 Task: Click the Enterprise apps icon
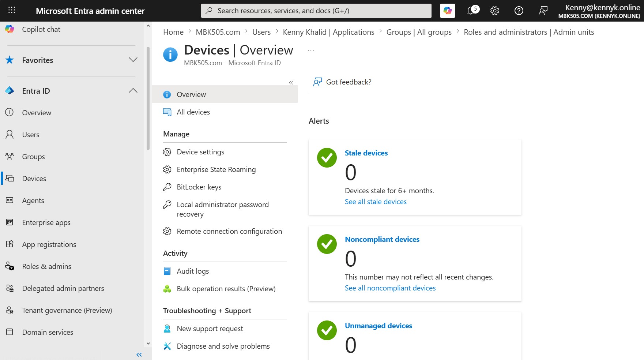(x=10, y=222)
